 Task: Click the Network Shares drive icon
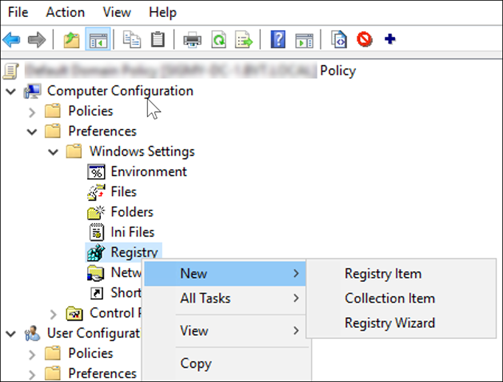point(95,273)
